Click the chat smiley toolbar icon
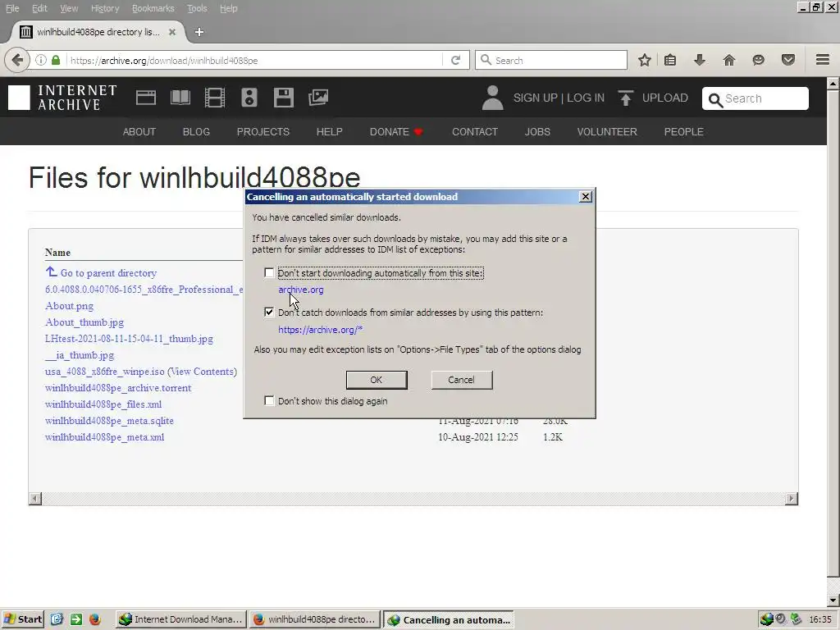 coord(758,60)
